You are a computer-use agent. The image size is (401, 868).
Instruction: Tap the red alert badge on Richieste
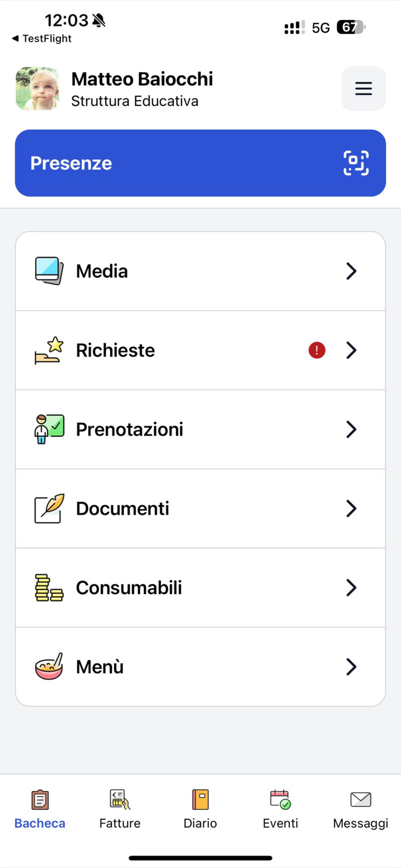(x=317, y=350)
